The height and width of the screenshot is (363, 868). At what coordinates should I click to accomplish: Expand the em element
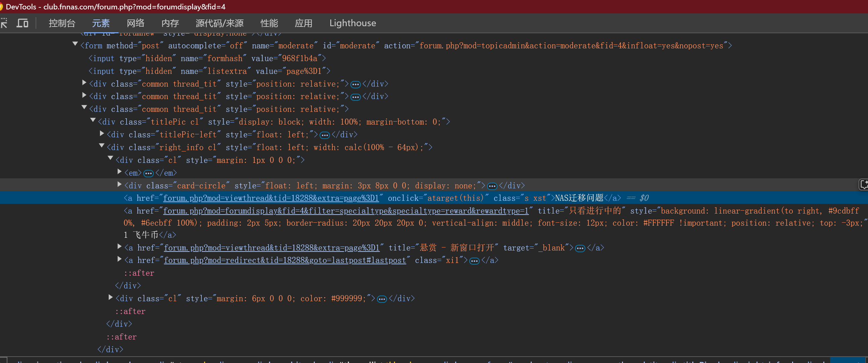tap(119, 172)
